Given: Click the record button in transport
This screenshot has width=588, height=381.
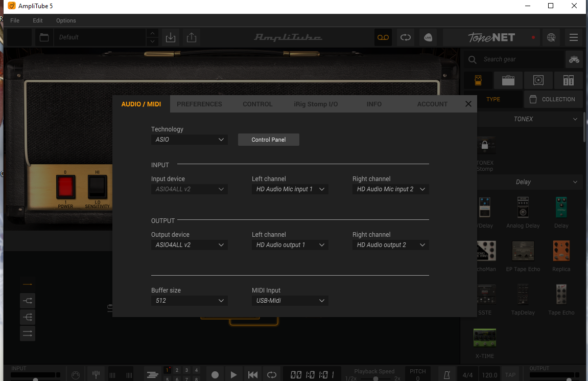Looking at the screenshot, I should tap(215, 375).
